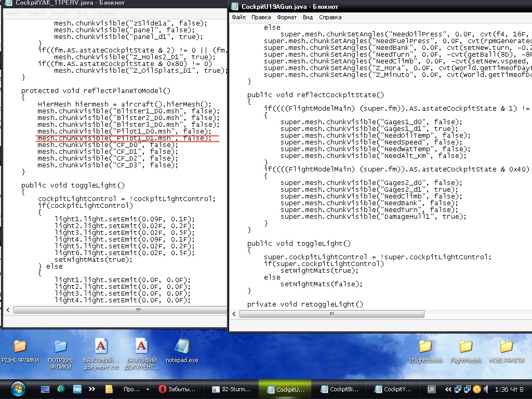Click the 'public void reflectCockpitState()' line
Image resolution: width=532 pixels, height=399 pixels.
315,95
